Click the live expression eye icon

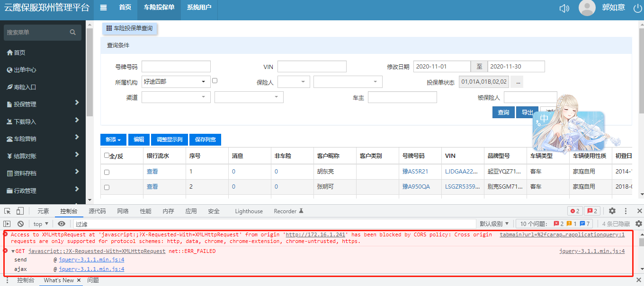62,224
